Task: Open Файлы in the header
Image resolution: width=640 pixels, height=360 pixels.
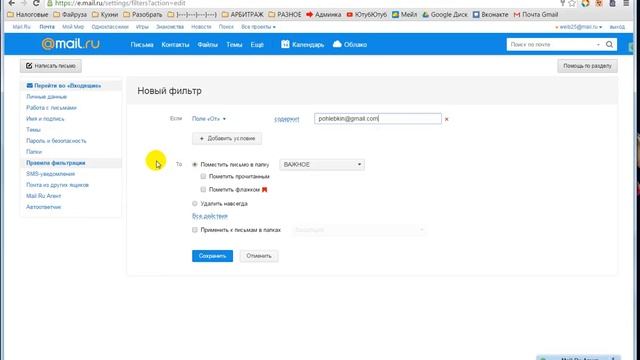Action: tap(208, 44)
